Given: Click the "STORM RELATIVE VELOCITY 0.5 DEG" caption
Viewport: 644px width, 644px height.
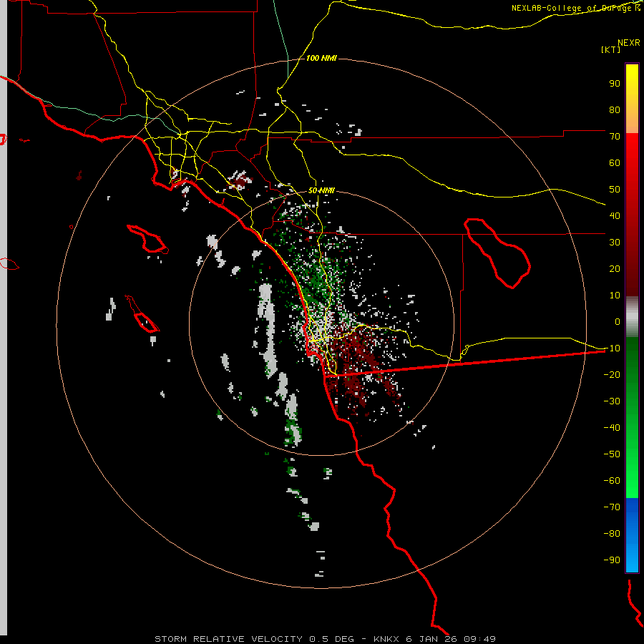Looking at the screenshot, I should tap(254, 639).
